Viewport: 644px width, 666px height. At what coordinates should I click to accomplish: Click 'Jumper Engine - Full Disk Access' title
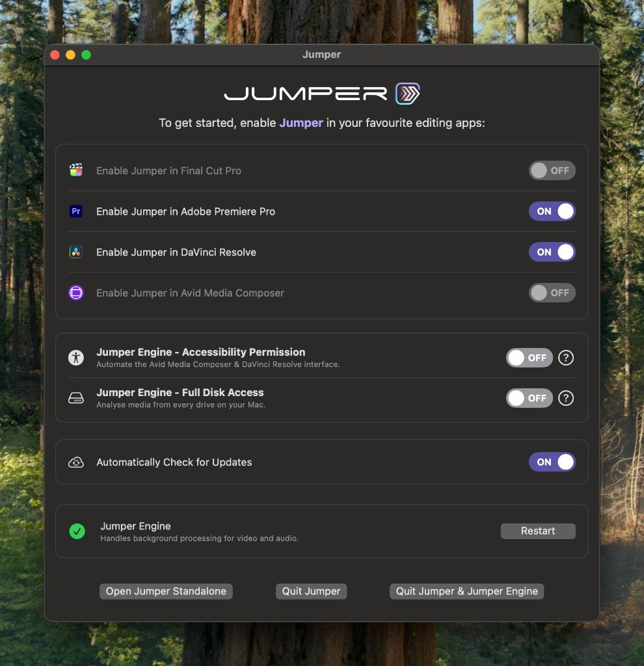[x=180, y=392]
